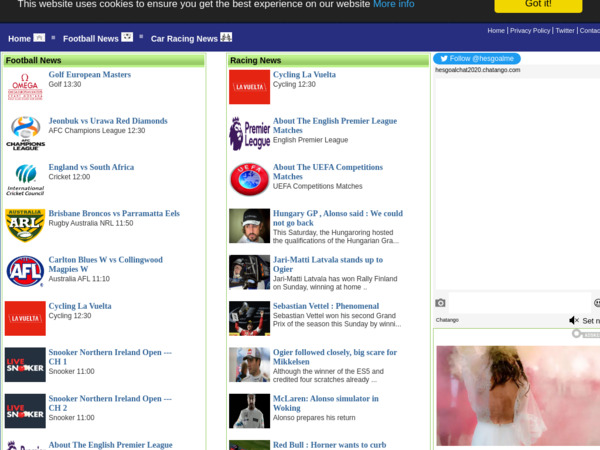Click the Omega Golf European Masters logo
This screenshot has width=600, height=450.
pos(25,87)
